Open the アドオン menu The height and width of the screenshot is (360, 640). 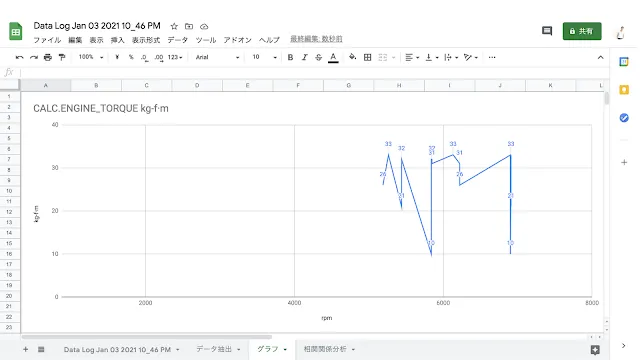click(237, 40)
